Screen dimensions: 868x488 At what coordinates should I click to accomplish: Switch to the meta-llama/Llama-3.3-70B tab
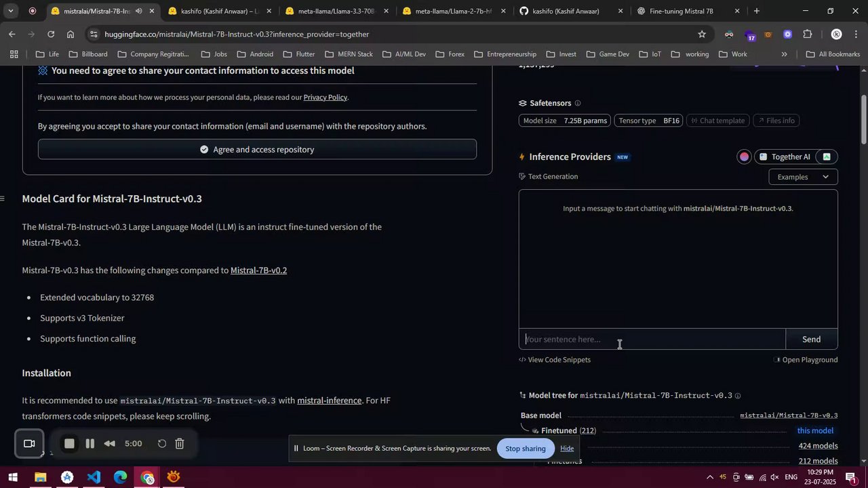click(336, 11)
